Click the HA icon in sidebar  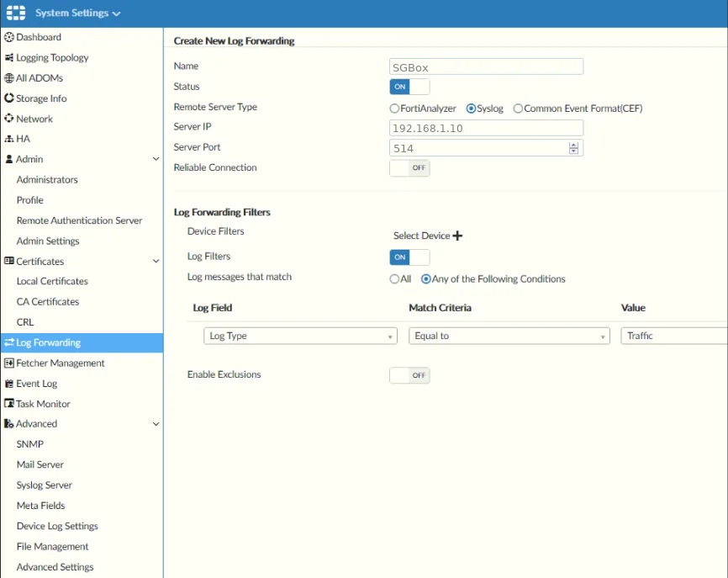coord(9,139)
